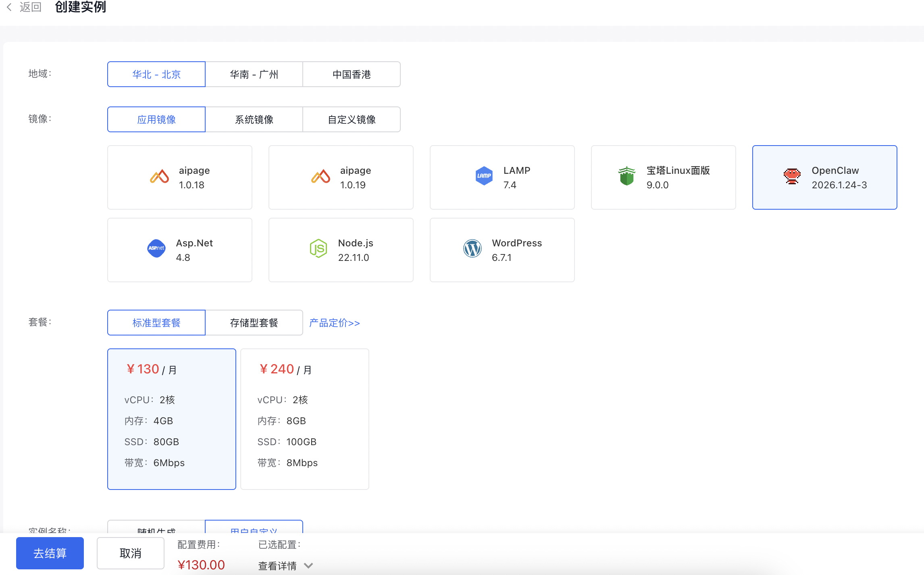Select the Node.js green hexagon icon
The height and width of the screenshot is (575, 924).
point(318,248)
